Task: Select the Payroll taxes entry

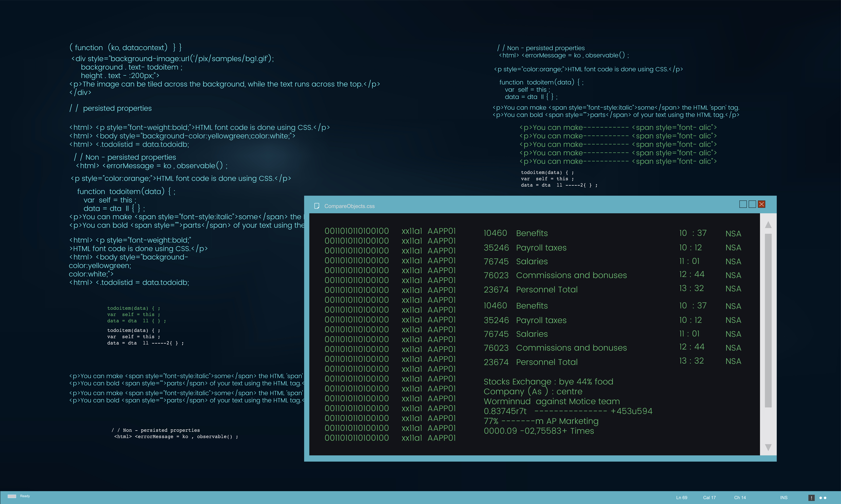Action: (x=541, y=248)
